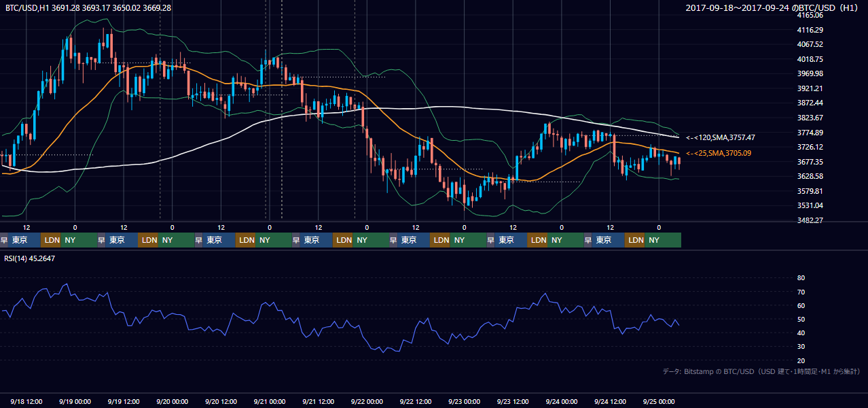Click RSI axis level 60

click(x=801, y=305)
